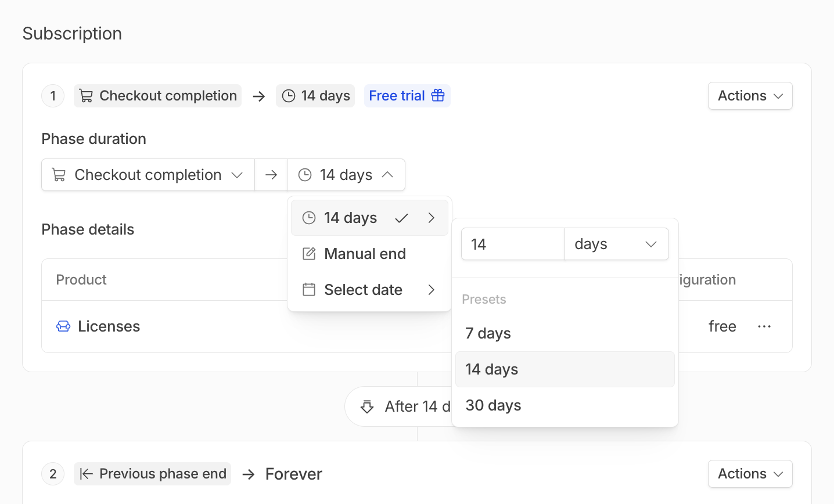Click the down-arrow icon beside After 14 d
The height and width of the screenshot is (504, 834).
367,406
